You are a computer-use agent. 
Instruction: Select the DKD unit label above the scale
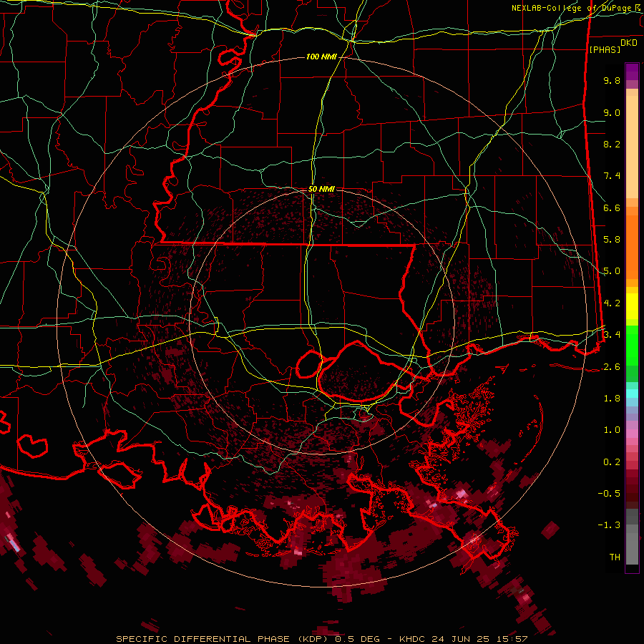tap(629, 43)
